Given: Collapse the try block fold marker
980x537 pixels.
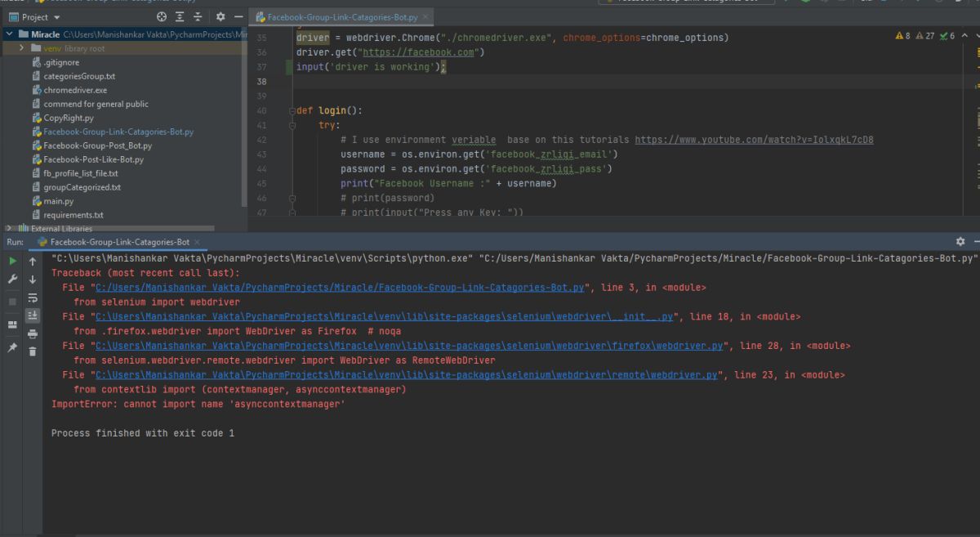Looking at the screenshot, I should [x=292, y=125].
